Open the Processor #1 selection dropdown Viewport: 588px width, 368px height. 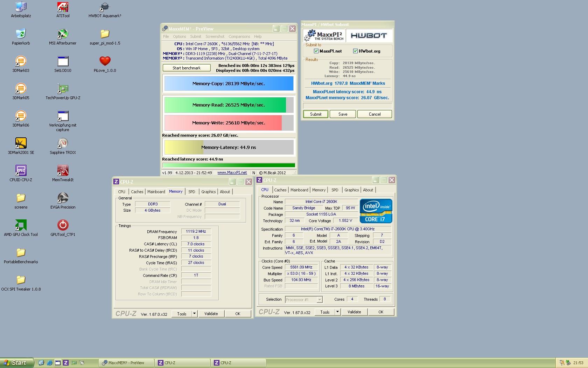point(319,300)
